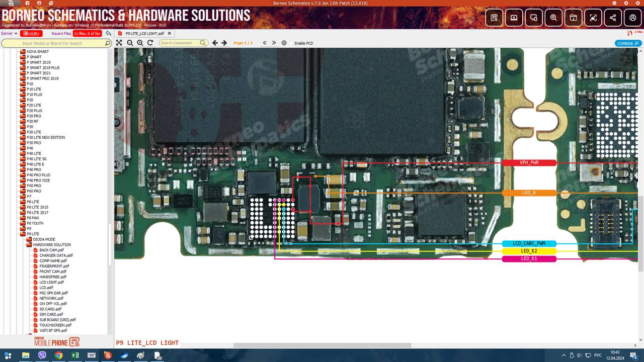Click the magnifier in model search box

107,43
